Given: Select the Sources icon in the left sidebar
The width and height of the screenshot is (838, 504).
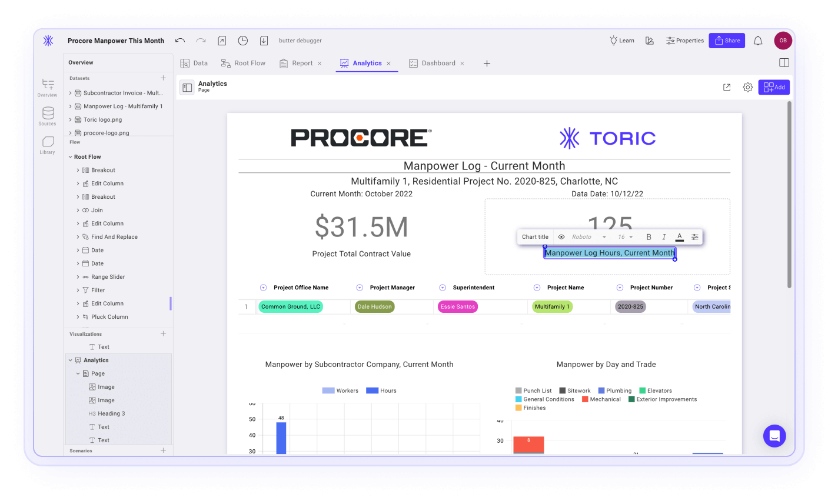Looking at the screenshot, I should [x=47, y=115].
